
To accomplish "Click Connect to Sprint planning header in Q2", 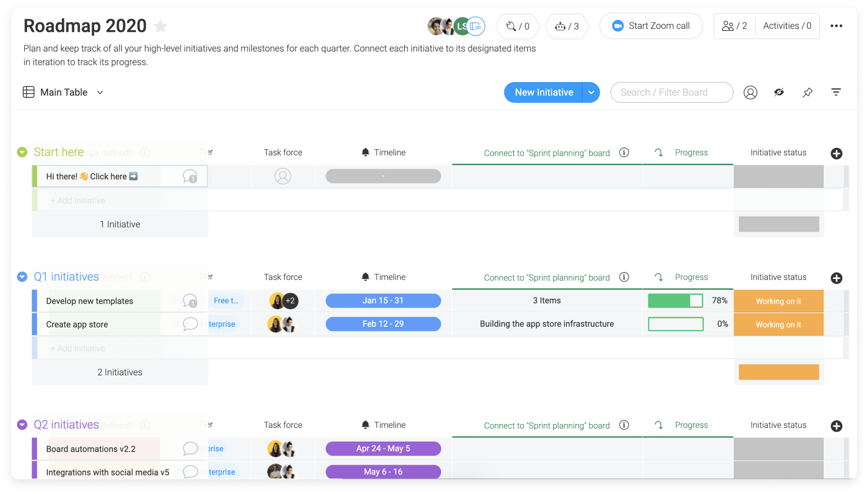I will [547, 425].
